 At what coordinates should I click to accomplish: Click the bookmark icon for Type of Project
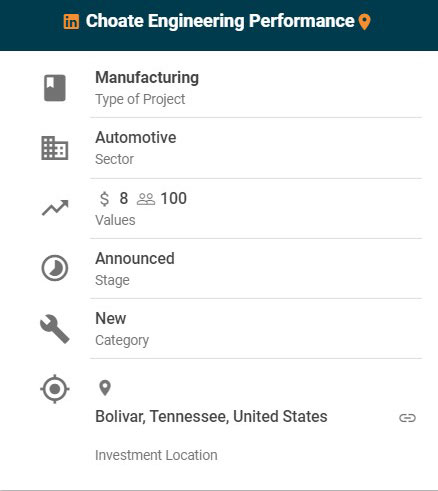[x=55, y=88]
